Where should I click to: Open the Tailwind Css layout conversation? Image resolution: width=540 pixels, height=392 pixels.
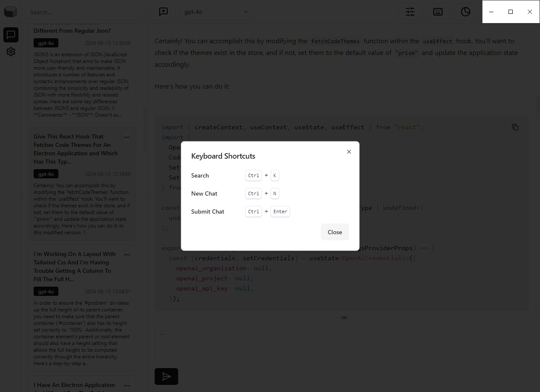point(76,267)
